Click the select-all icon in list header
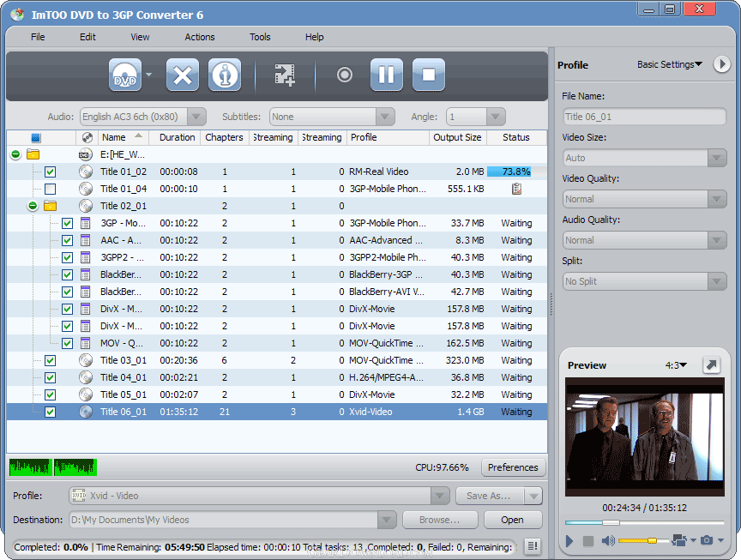Viewport: 741px width, 560px height. tap(36, 137)
